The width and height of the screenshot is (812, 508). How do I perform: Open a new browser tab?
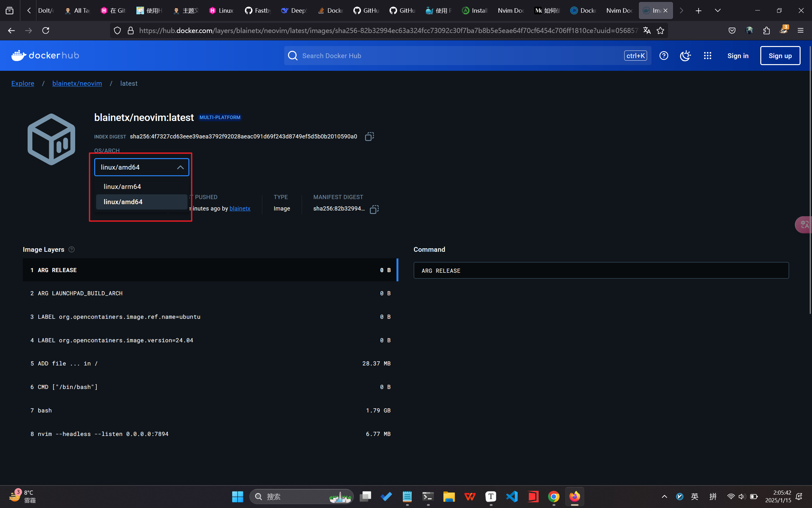point(698,11)
